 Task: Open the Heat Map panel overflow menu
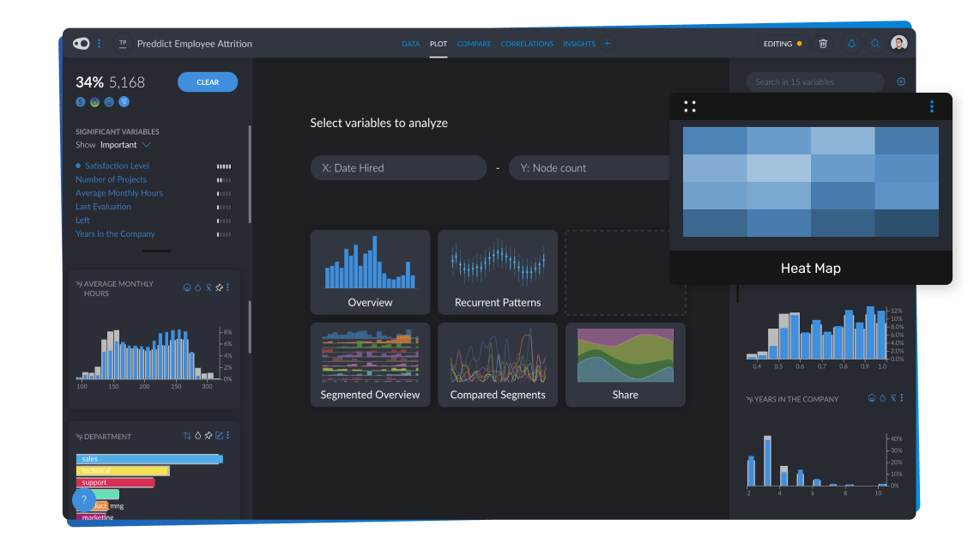[932, 106]
